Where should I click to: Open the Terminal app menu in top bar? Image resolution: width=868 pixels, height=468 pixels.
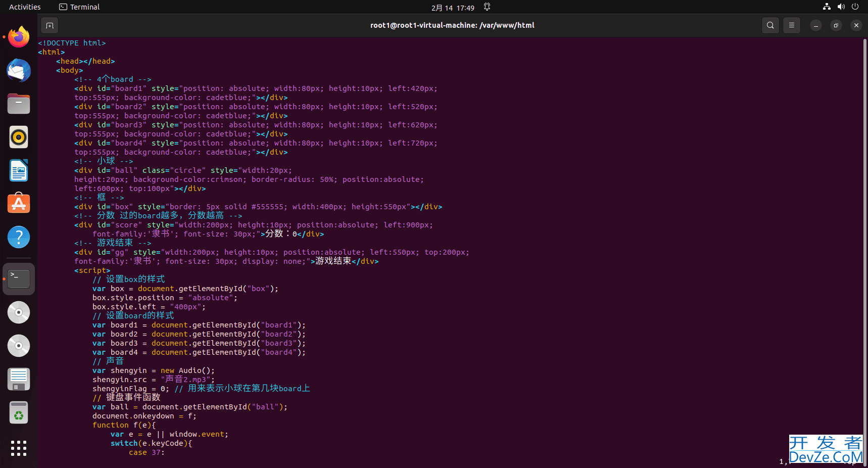(x=79, y=7)
